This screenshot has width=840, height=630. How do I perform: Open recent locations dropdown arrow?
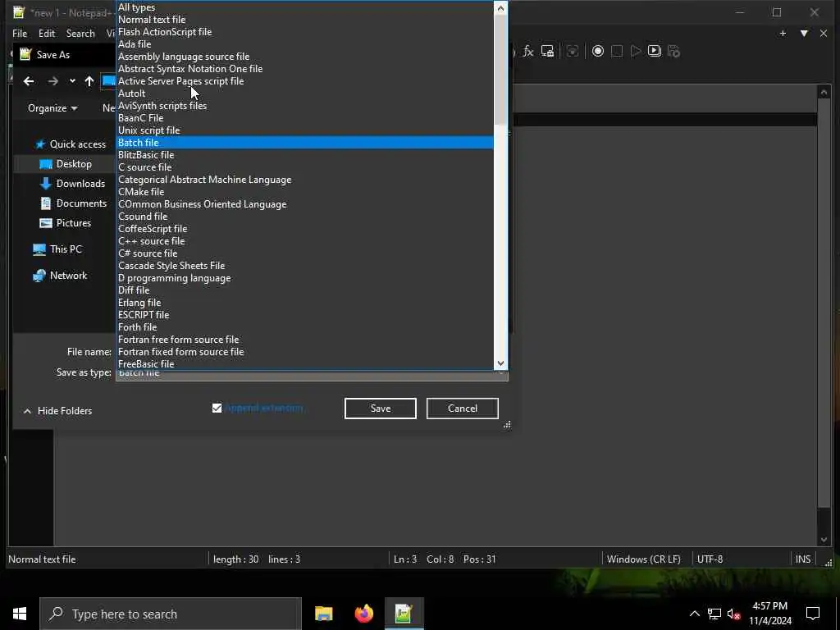[72, 81]
